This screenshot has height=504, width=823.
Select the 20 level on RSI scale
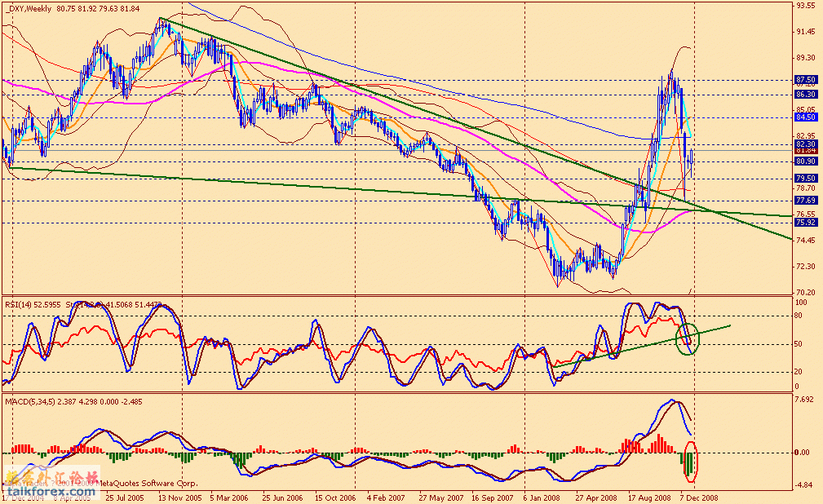(799, 372)
